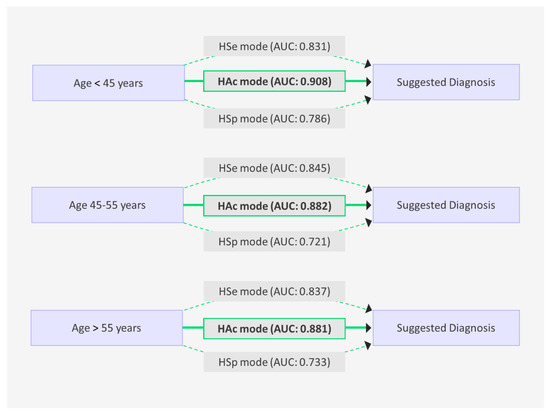Click solid arrowhead after HAc 0.908
550x413 pixels.
point(369,82)
